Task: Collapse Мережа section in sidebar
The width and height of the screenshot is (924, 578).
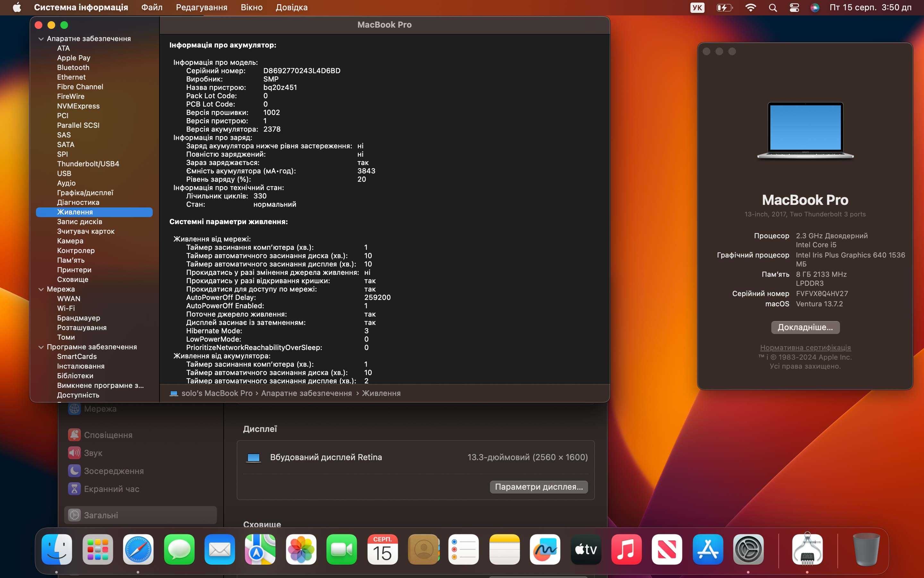Action: point(41,289)
